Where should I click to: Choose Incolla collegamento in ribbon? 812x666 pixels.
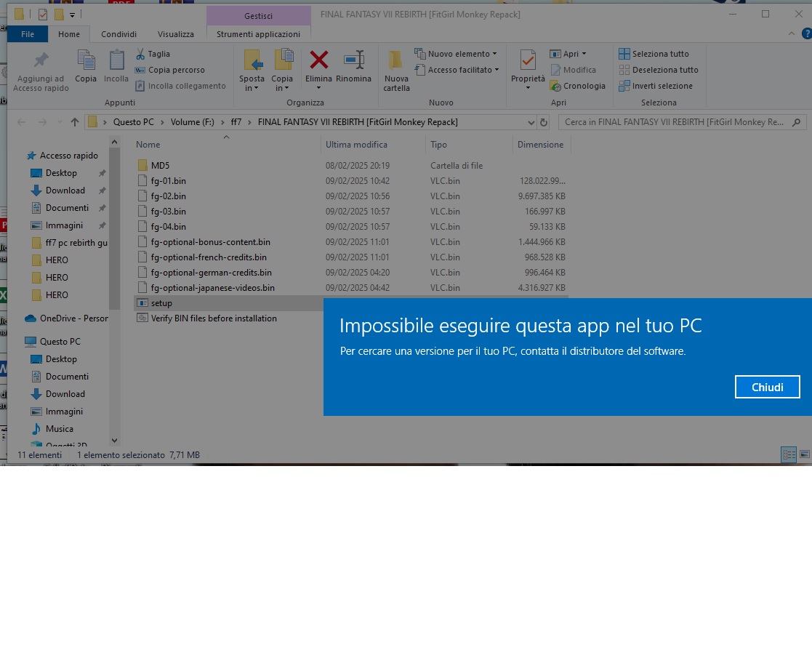(181, 86)
